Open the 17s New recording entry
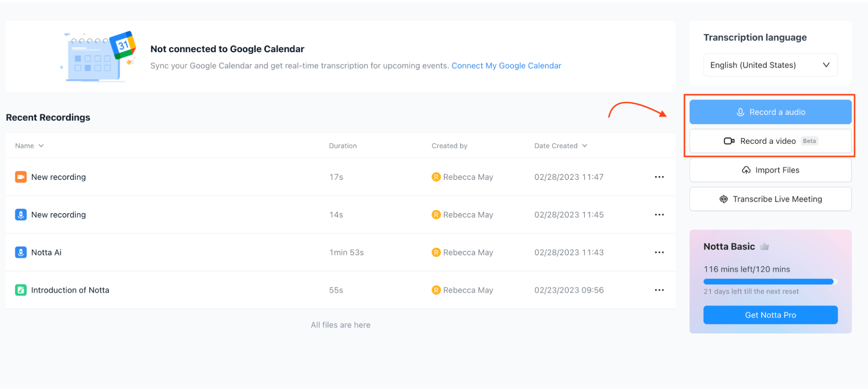This screenshot has width=868, height=389. [59, 177]
